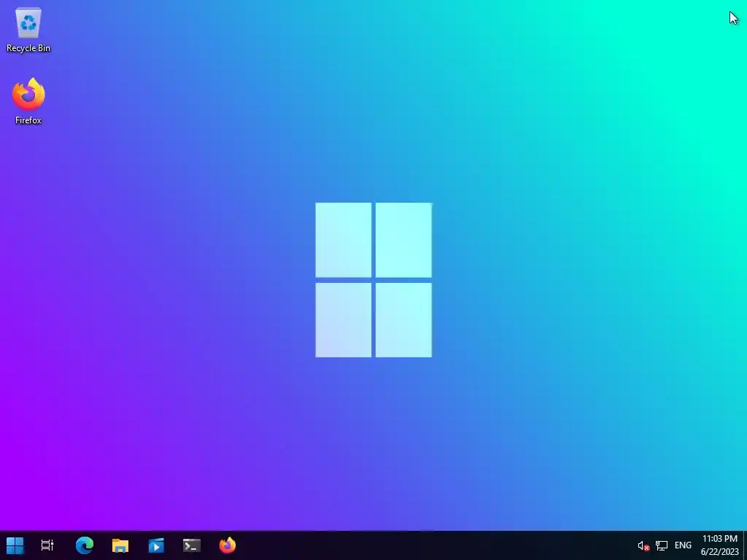The image size is (747, 560).
Task: Launch Microsoft Edge from the taskbar
Action: 85,545
